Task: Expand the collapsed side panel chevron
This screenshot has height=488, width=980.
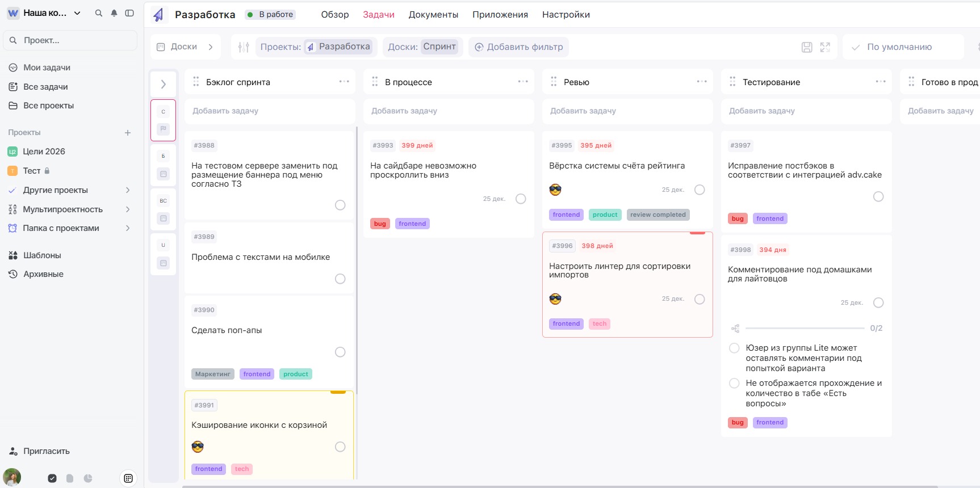Action: pyautogui.click(x=164, y=84)
